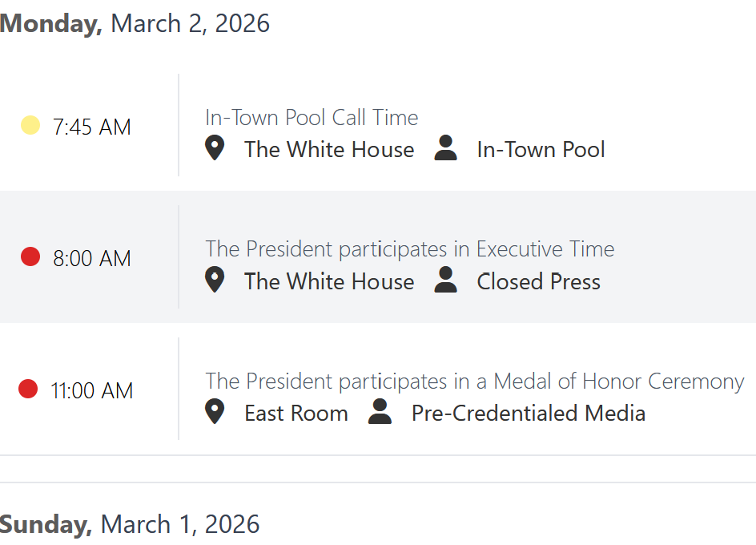Click the location pin next to East Room
The height and width of the screenshot is (545, 756).
[x=215, y=412]
